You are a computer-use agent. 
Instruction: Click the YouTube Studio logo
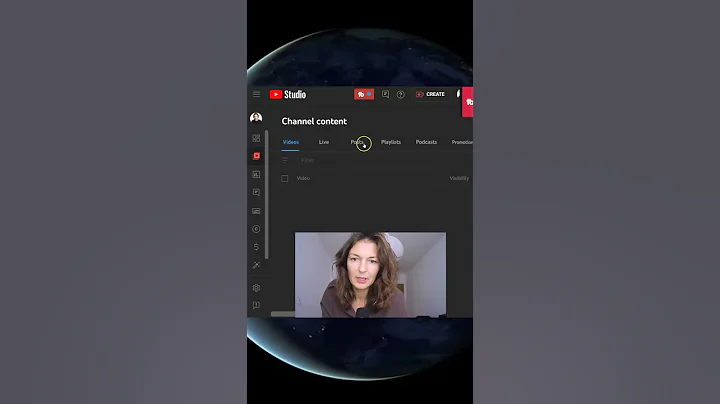288,95
